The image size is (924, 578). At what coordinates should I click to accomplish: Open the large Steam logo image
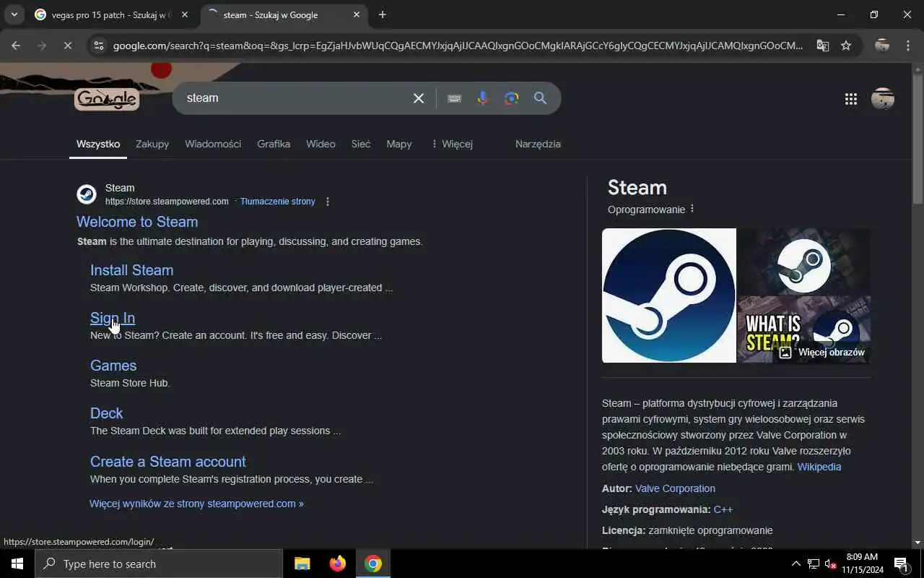669,296
